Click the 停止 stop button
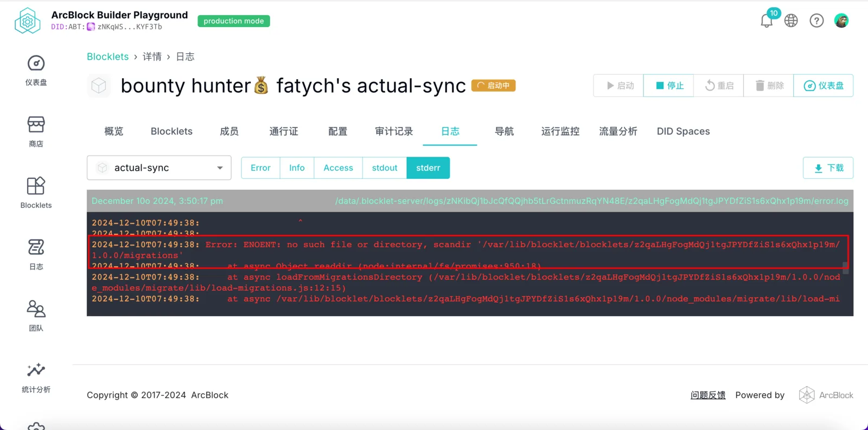Screen dimensions: 868x430 (x=668, y=86)
